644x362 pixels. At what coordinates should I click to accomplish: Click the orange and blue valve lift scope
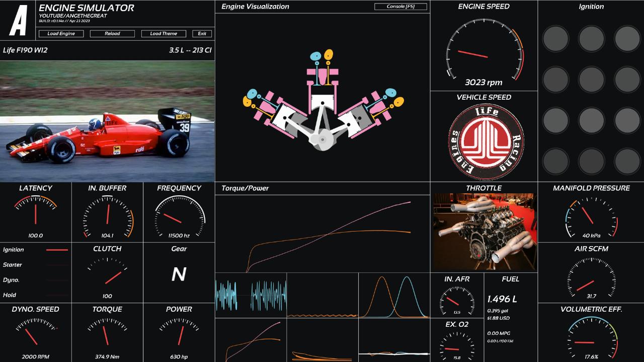pyautogui.click(x=394, y=295)
